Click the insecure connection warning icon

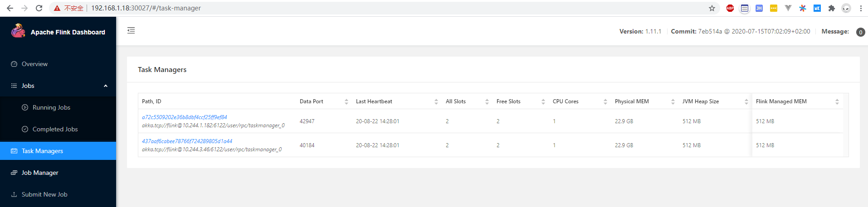coord(57,8)
